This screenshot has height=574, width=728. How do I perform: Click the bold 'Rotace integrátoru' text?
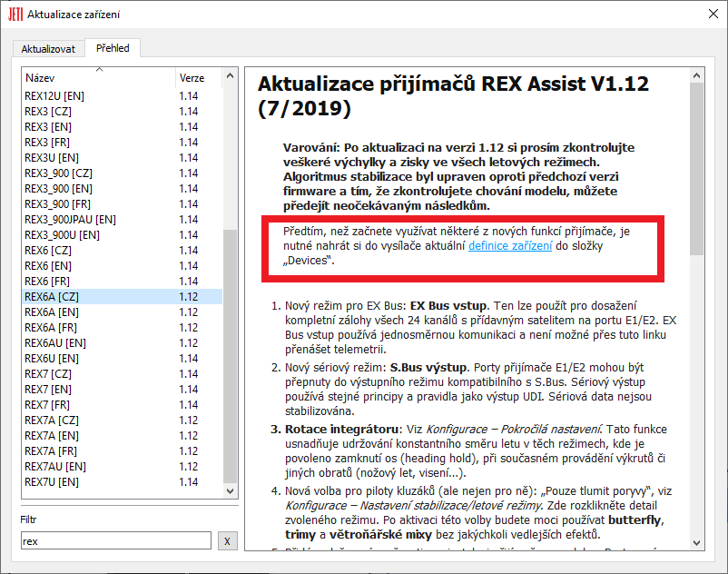pyautogui.click(x=341, y=429)
